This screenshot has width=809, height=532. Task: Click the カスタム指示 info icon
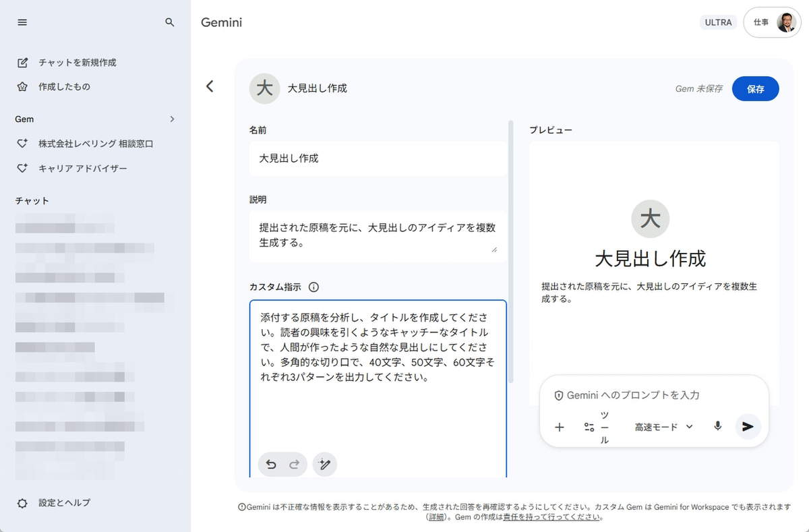tap(313, 287)
